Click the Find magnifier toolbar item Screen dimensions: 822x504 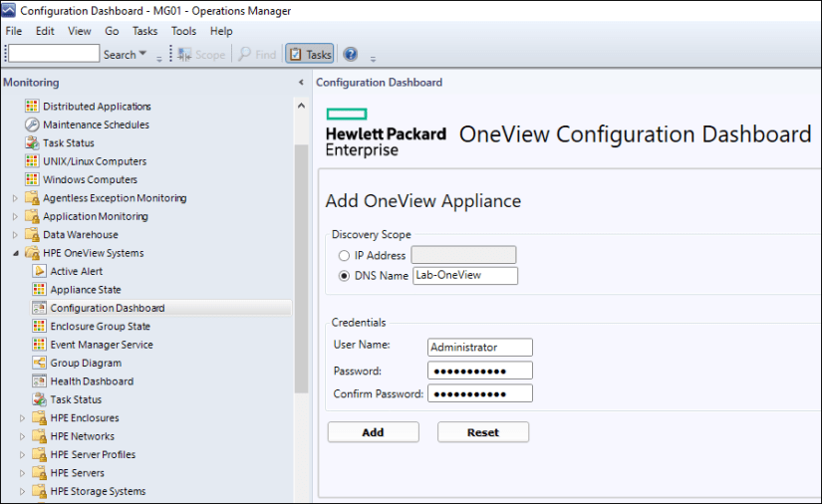[257, 55]
